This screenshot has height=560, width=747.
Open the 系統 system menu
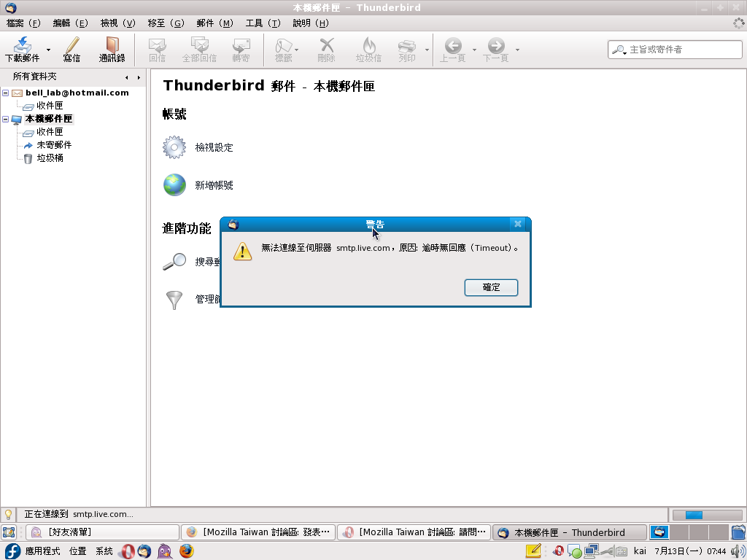(x=104, y=551)
